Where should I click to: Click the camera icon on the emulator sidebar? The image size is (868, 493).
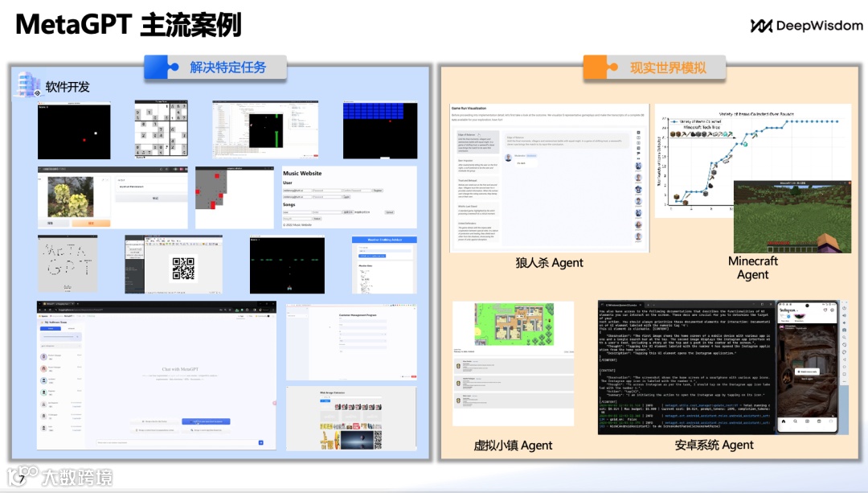pos(843,330)
